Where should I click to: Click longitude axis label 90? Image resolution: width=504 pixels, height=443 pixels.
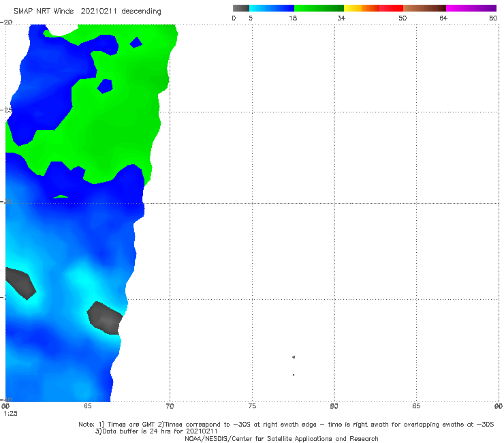pyautogui.click(x=499, y=406)
